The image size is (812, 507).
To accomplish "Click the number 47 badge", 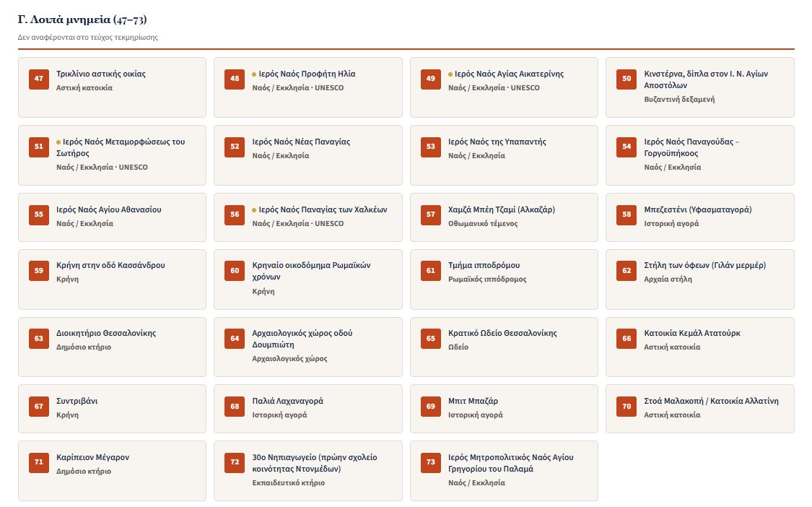I will pos(39,79).
